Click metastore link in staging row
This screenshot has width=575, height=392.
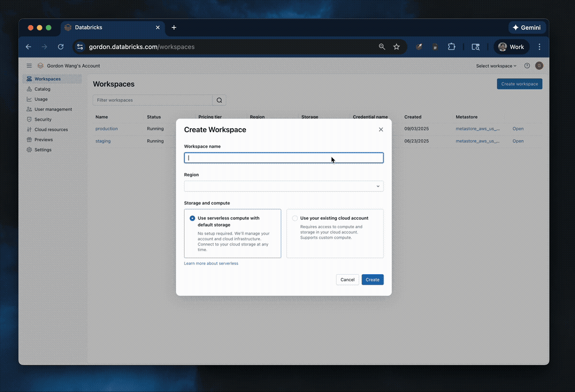[x=477, y=141]
